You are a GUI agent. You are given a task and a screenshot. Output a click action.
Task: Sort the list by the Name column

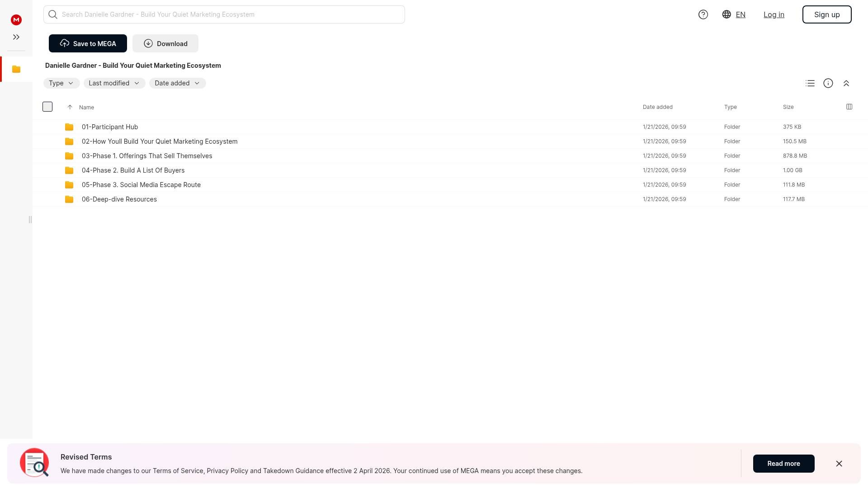pos(86,107)
